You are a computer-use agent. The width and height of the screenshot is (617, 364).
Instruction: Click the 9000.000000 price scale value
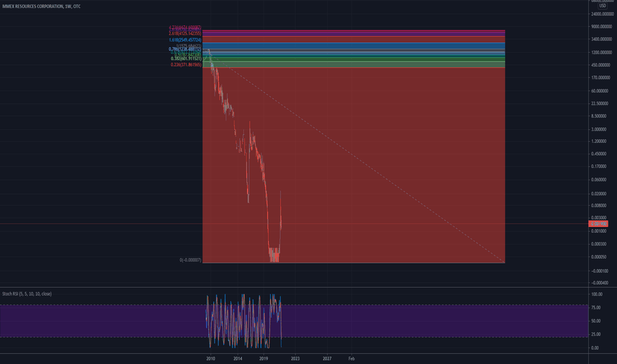coord(603,26)
